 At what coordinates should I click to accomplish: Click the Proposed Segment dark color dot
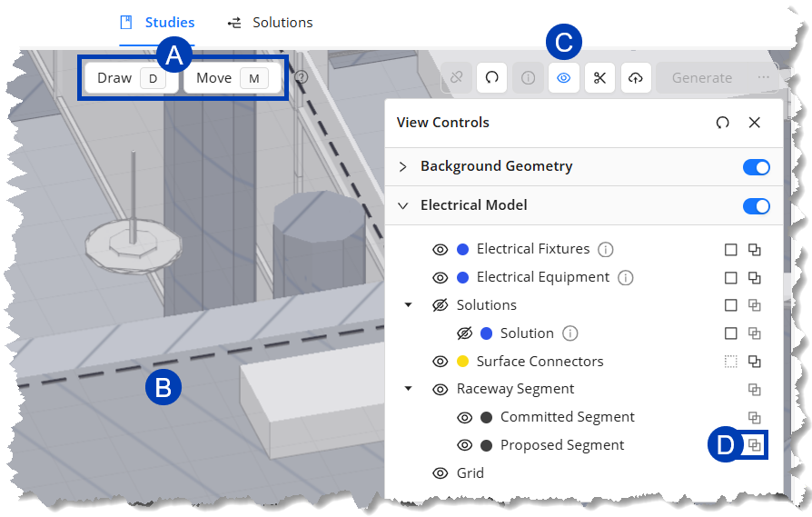(x=486, y=445)
